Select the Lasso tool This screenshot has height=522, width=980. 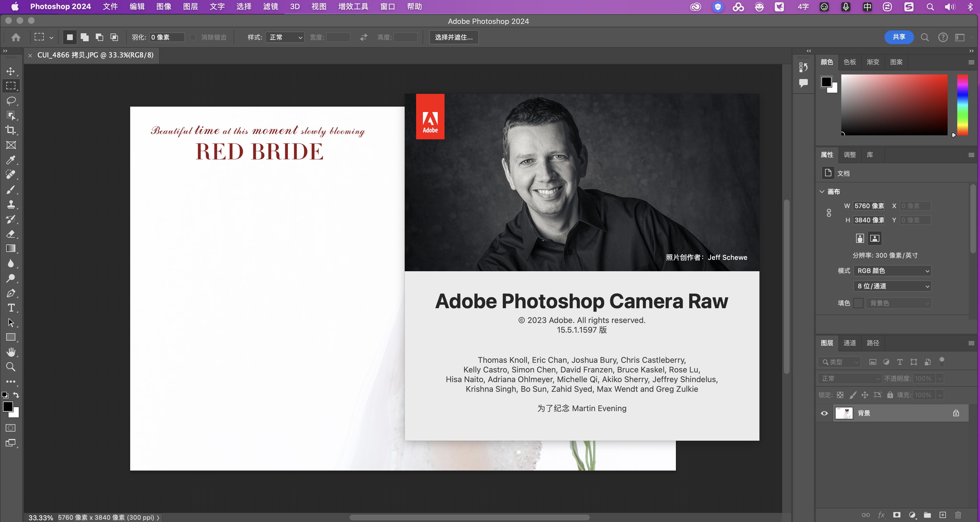tap(11, 100)
